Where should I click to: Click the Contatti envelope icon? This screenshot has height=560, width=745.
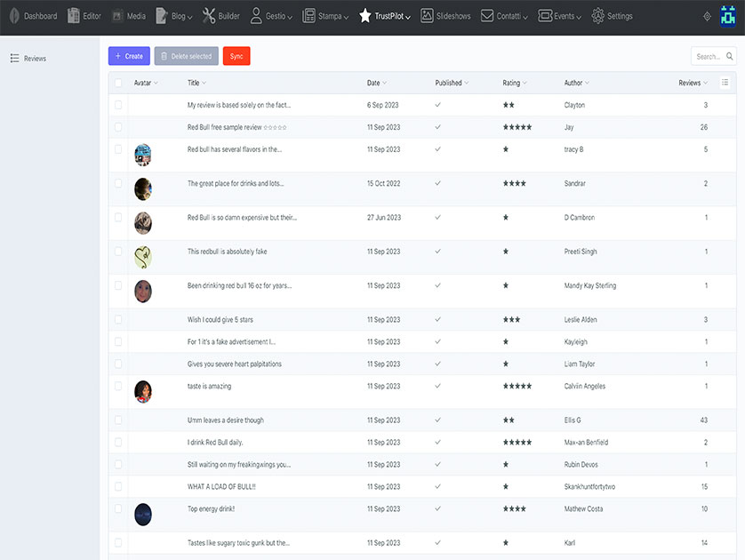pyautogui.click(x=487, y=16)
